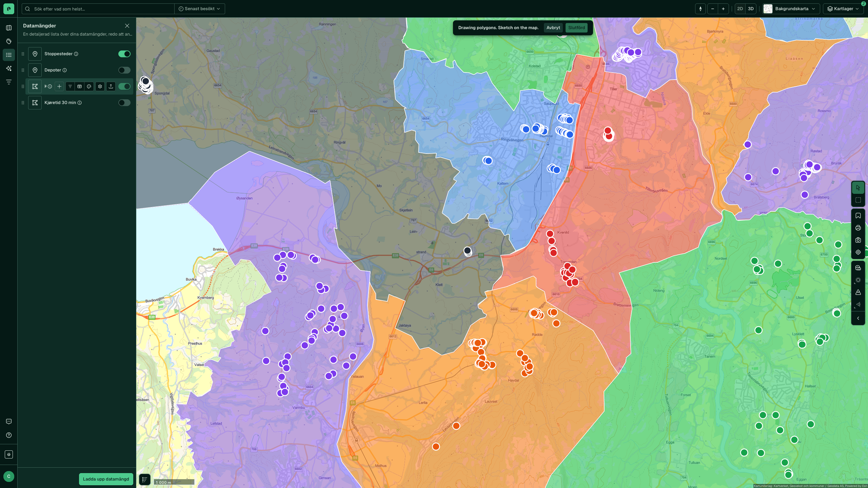Click Ladda upp datamängd button
868x488 pixels.
point(106,479)
